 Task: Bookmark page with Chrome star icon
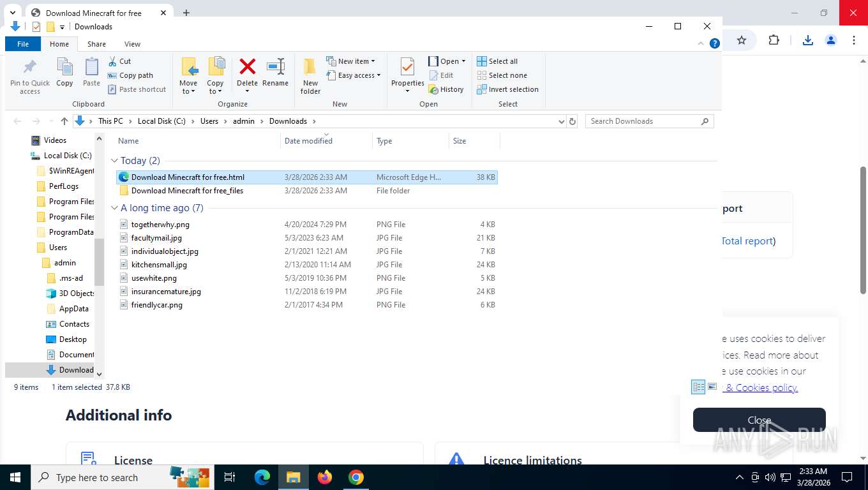point(742,40)
